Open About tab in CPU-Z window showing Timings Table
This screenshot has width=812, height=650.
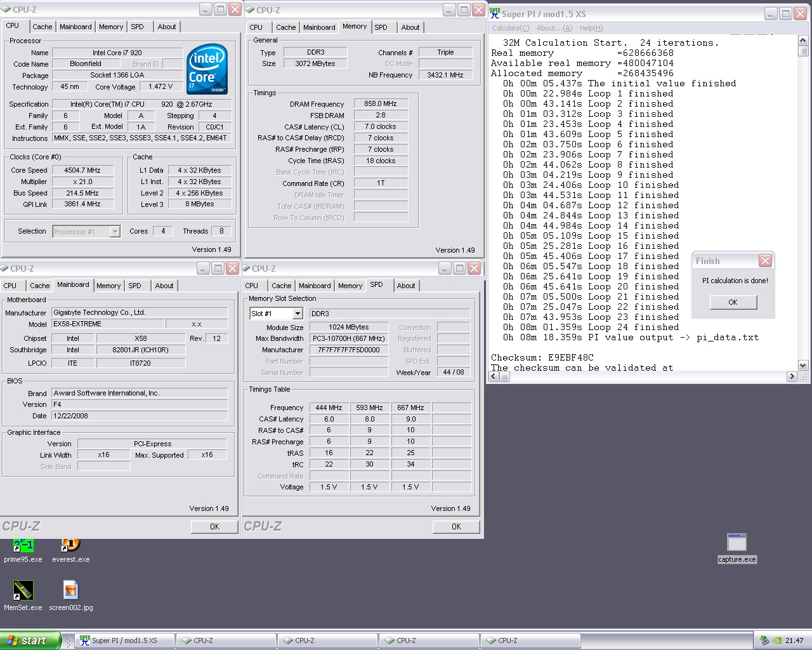406,286
